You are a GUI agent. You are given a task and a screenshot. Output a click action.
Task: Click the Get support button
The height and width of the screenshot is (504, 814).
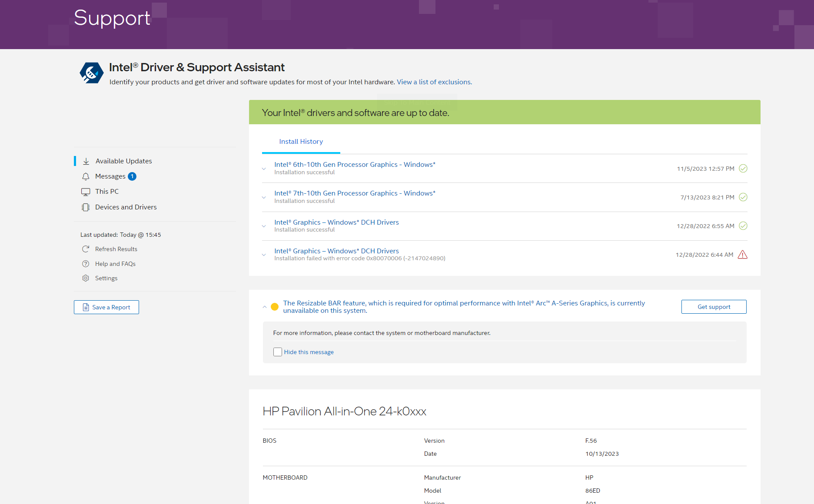pyautogui.click(x=714, y=307)
